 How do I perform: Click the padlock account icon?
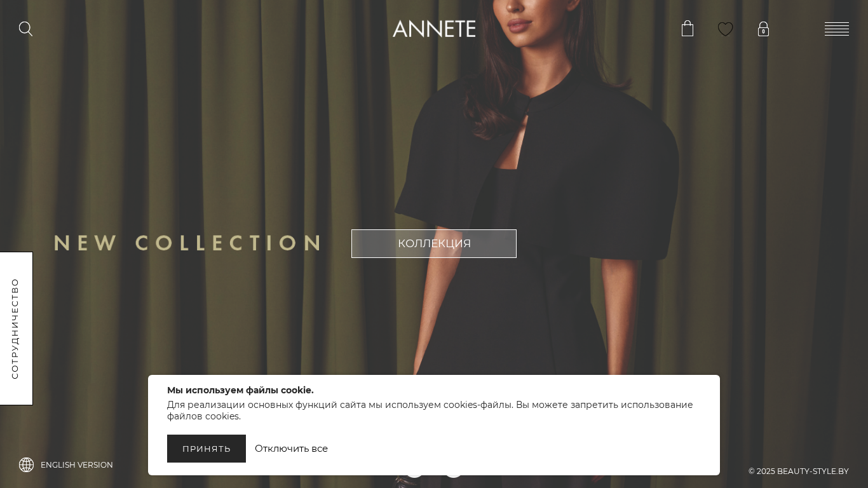pyautogui.click(x=764, y=29)
